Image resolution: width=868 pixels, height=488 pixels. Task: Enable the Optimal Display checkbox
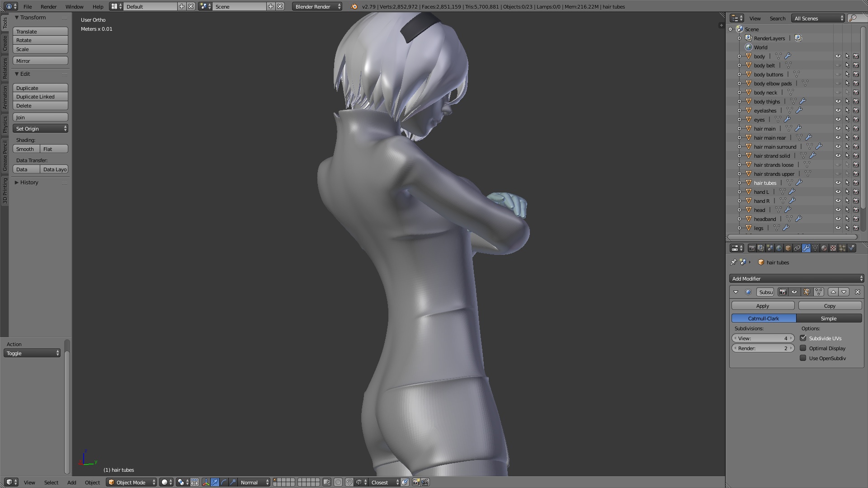pyautogui.click(x=803, y=348)
